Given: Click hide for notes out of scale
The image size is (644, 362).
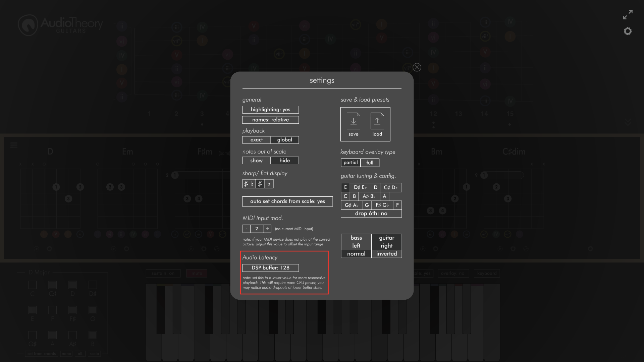Looking at the screenshot, I should point(285,161).
